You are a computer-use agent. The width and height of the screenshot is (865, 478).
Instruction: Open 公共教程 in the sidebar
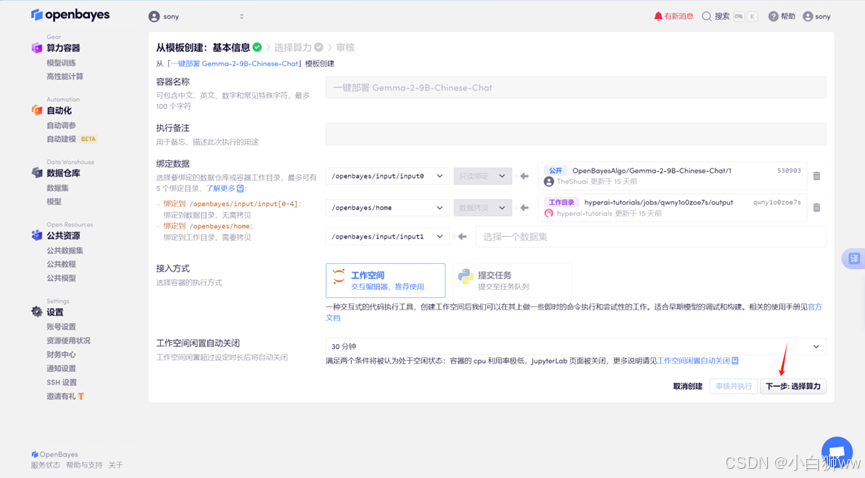[61, 264]
